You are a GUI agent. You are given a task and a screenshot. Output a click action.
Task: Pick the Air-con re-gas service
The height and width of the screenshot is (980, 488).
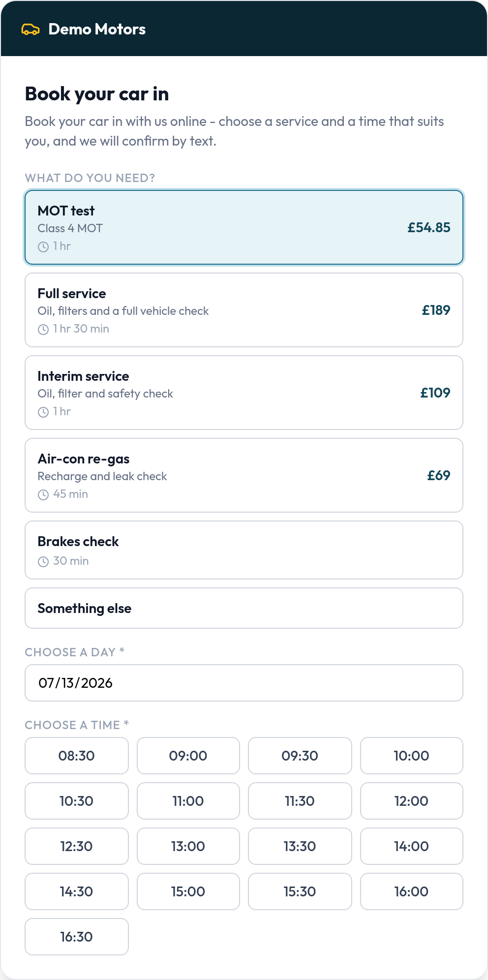pyautogui.click(x=244, y=475)
